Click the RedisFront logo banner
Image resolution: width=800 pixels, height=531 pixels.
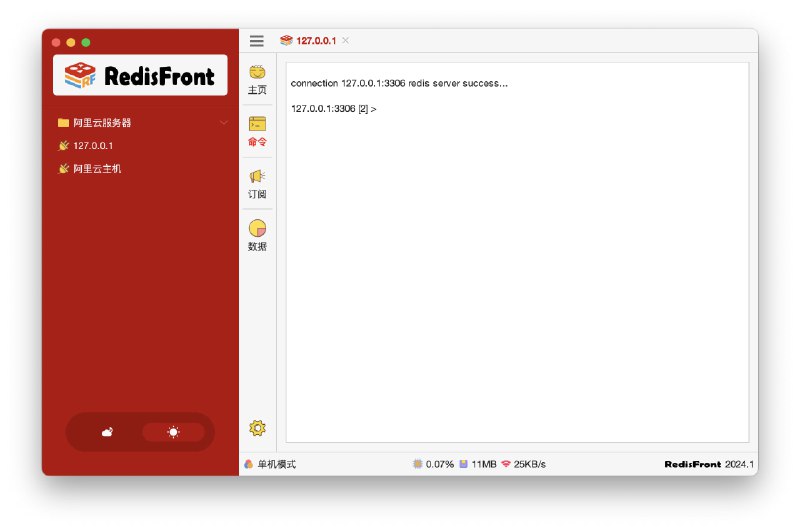(x=140, y=76)
